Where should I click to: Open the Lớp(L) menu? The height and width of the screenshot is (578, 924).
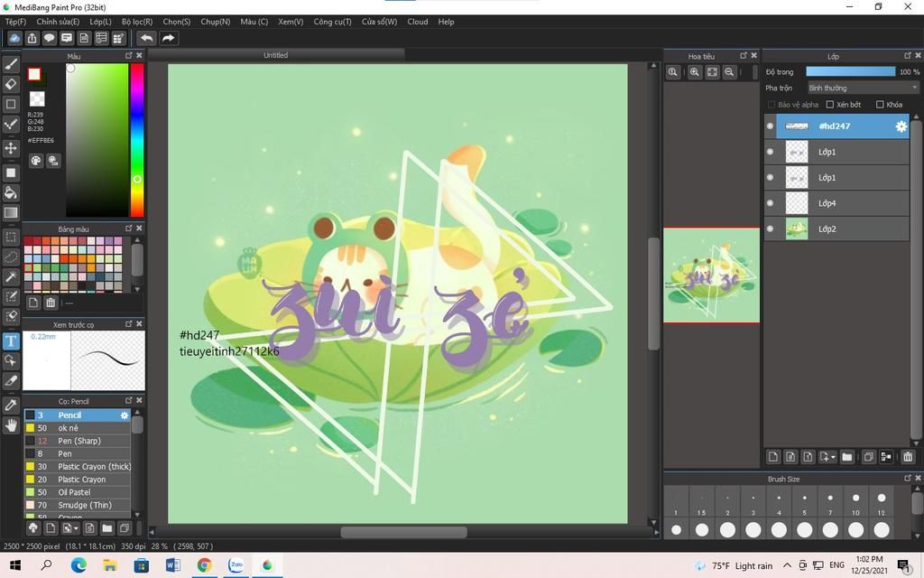point(100,22)
